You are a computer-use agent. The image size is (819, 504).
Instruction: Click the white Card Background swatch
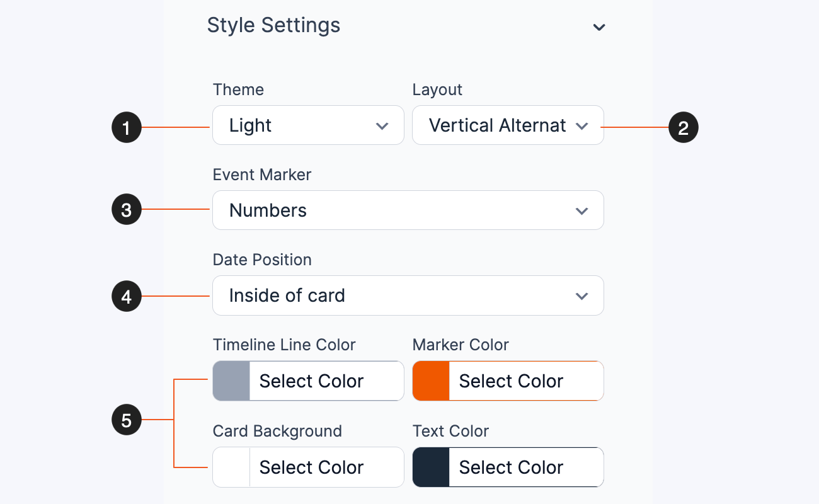[231, 467]
